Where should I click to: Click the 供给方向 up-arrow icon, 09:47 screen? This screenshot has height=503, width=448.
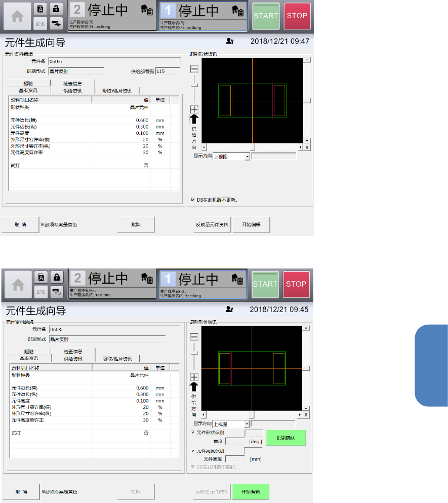194,119
